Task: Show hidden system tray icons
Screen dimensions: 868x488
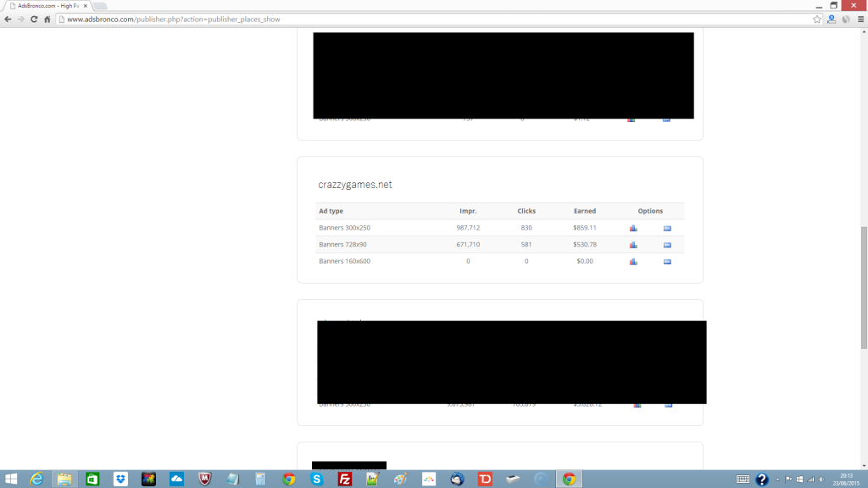Action: (778, 480)
